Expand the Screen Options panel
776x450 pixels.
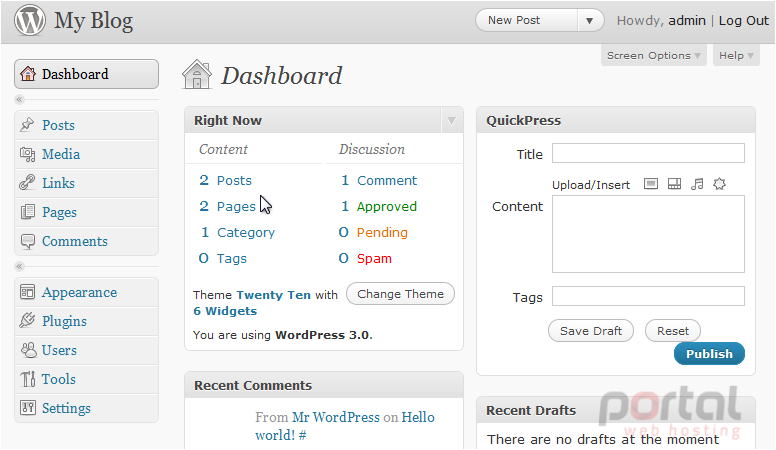coord(653,55)
